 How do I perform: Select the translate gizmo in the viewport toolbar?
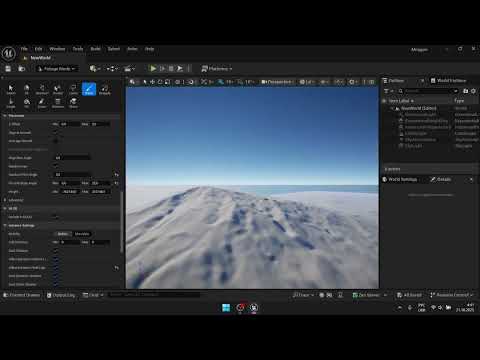[x=152, y=82]
